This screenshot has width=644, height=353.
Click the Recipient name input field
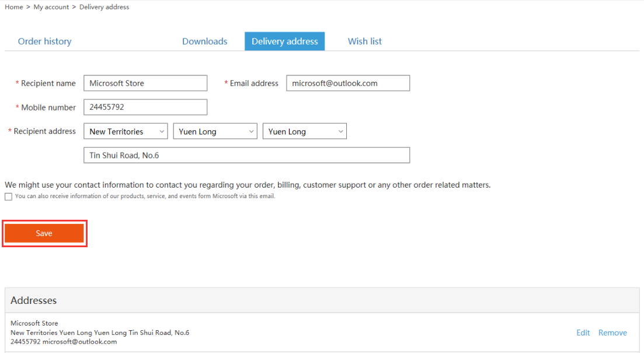145,83
